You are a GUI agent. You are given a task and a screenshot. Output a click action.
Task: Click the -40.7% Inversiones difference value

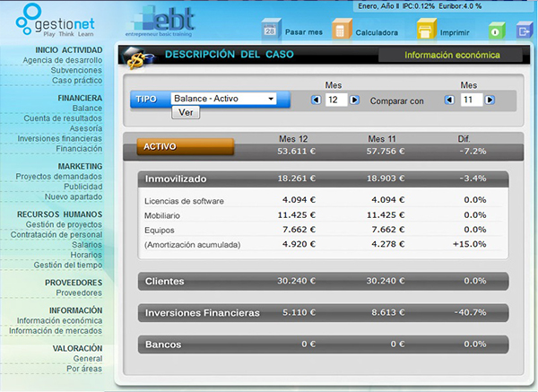pos(470,313)
